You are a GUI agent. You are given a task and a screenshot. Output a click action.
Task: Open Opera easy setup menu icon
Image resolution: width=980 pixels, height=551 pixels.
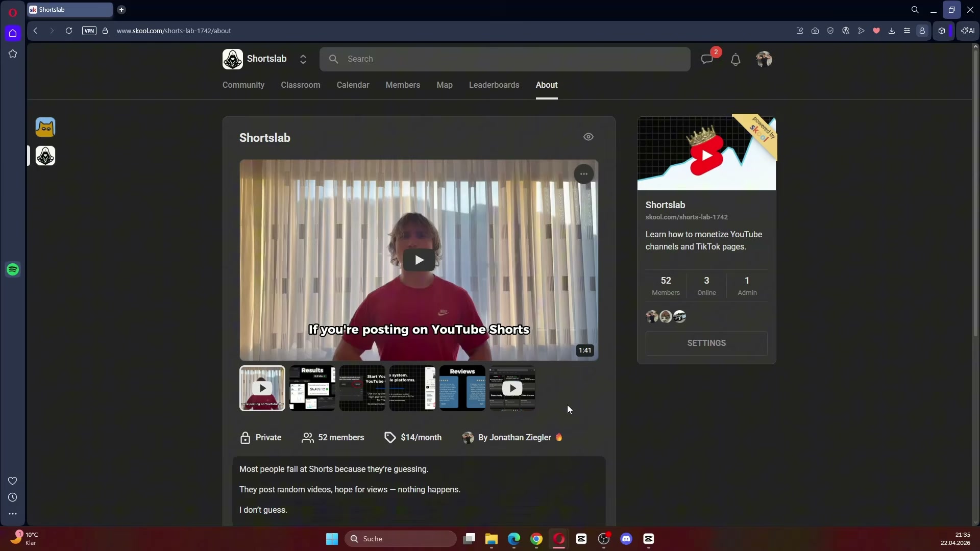907,31
